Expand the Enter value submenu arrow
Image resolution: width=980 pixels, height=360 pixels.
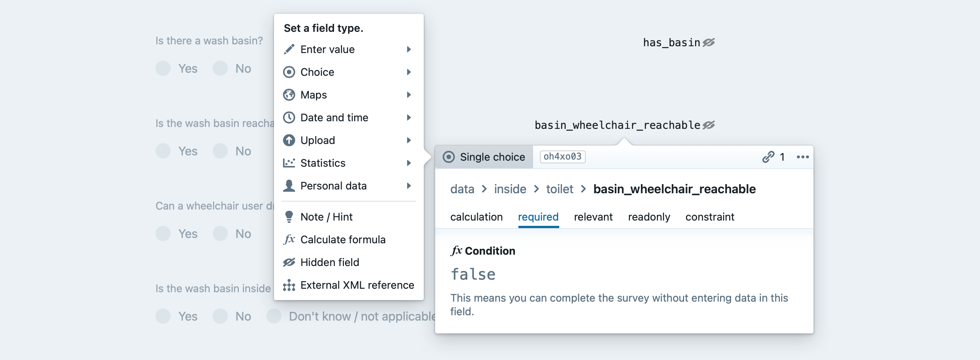(409, 50)
